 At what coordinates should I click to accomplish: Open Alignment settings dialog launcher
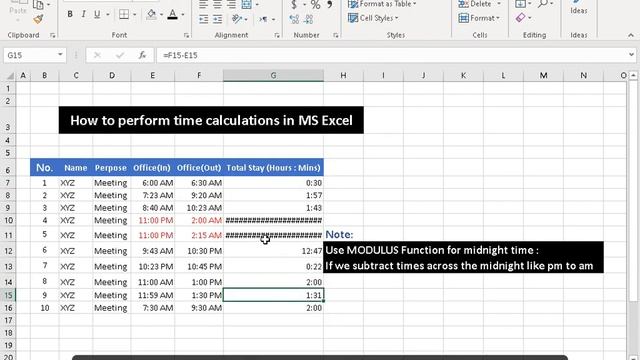[x=277, y=36]
